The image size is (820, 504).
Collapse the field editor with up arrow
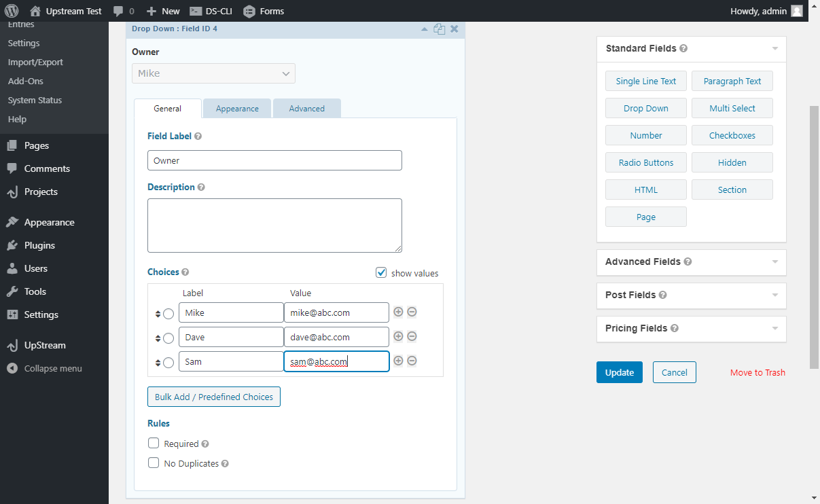coord(425,29)
